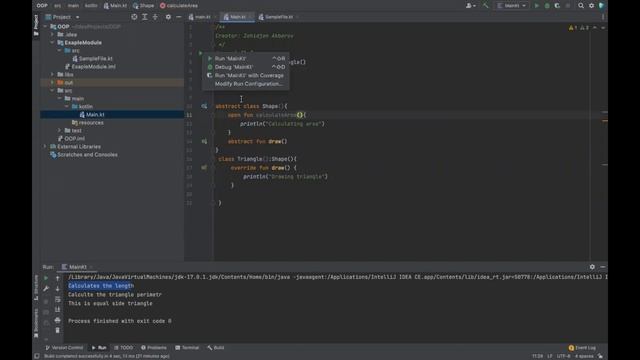Open the TODO tool window
The height and width of the screenshot is (360, 640).
tap(124, 348)
